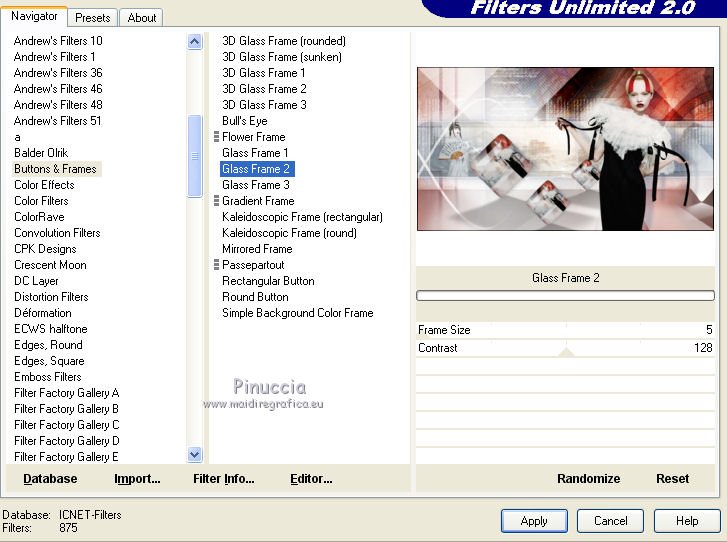Click the Apply button

[534, 521]
